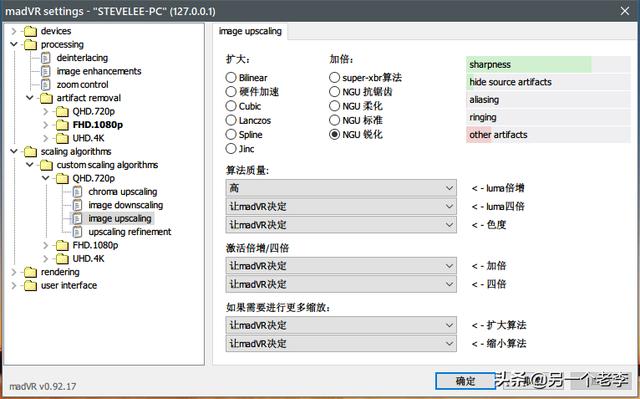Open the 缩小算法 dropdown
640x399 pixels.
click(x=341, y=344)
